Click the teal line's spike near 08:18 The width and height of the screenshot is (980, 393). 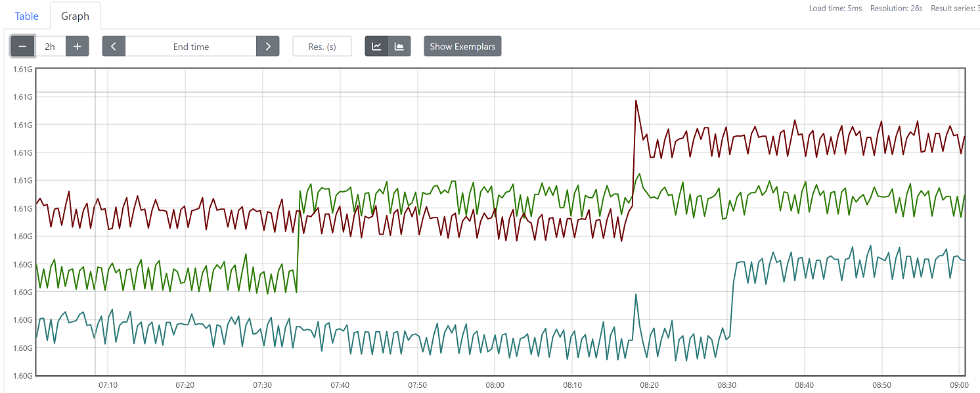click(636, 294)
